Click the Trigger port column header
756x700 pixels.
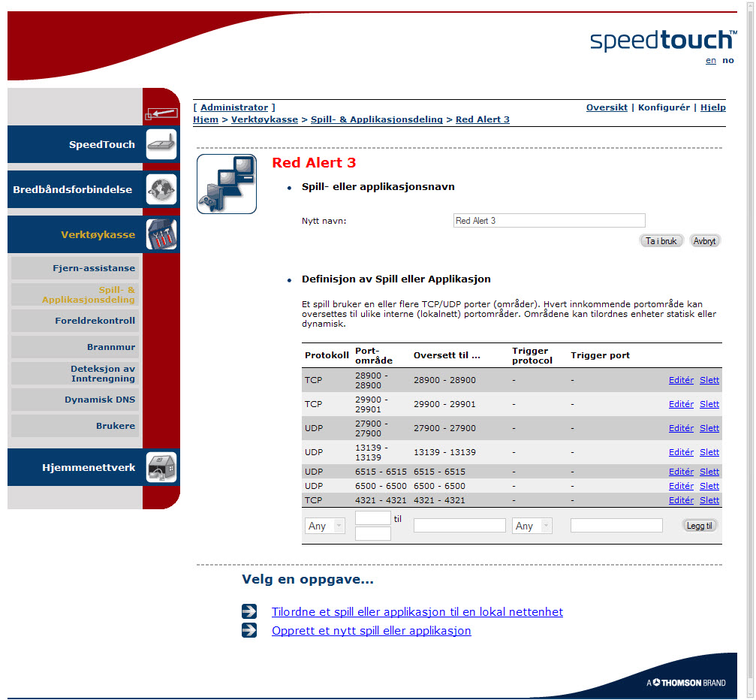coord(600,355)
